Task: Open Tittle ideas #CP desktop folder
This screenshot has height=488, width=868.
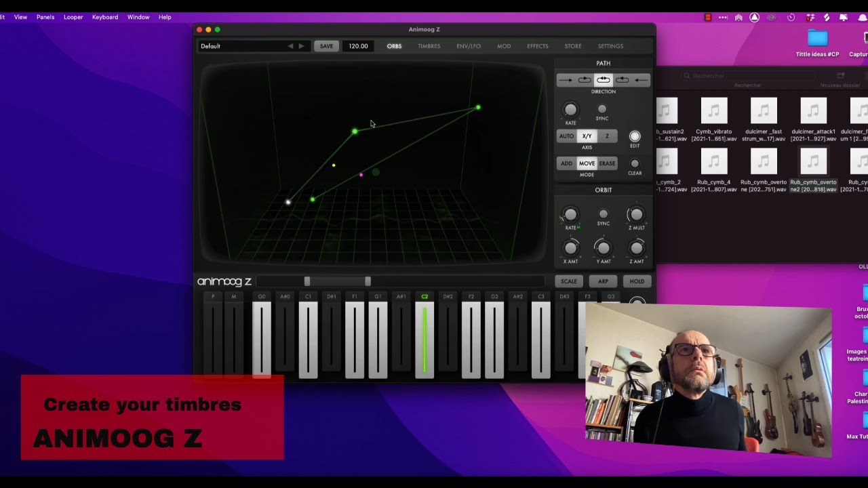Action: pos(817,43)
